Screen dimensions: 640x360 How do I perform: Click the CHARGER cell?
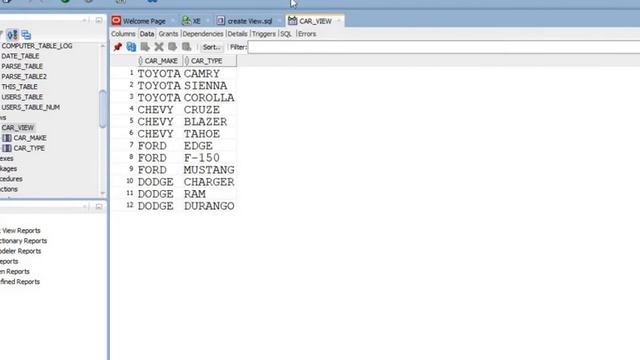(209, 182)
